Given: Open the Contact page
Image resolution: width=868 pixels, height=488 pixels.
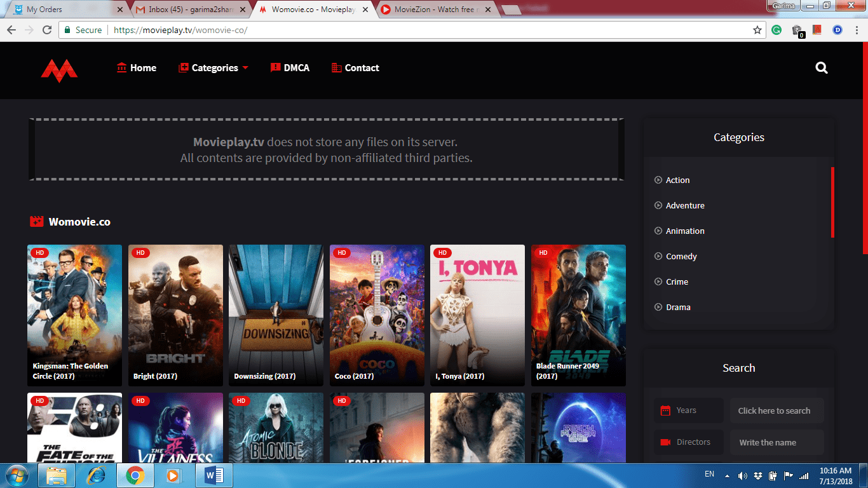Looking at the screenshot, I should [x=355, y=68].
